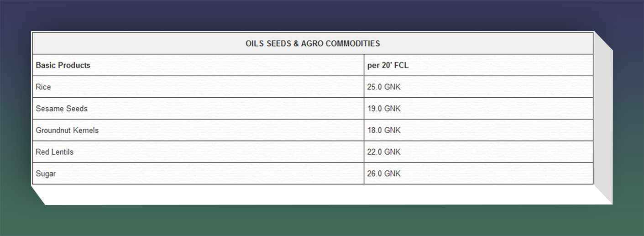Click the dark purple background above the table
644x236 pixels.
[319, 14]
